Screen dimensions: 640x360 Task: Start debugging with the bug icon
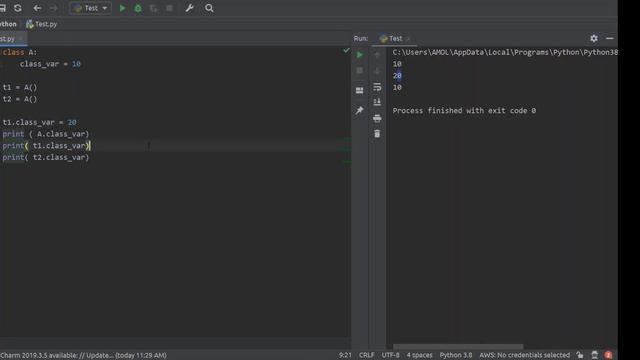(138, 8)
